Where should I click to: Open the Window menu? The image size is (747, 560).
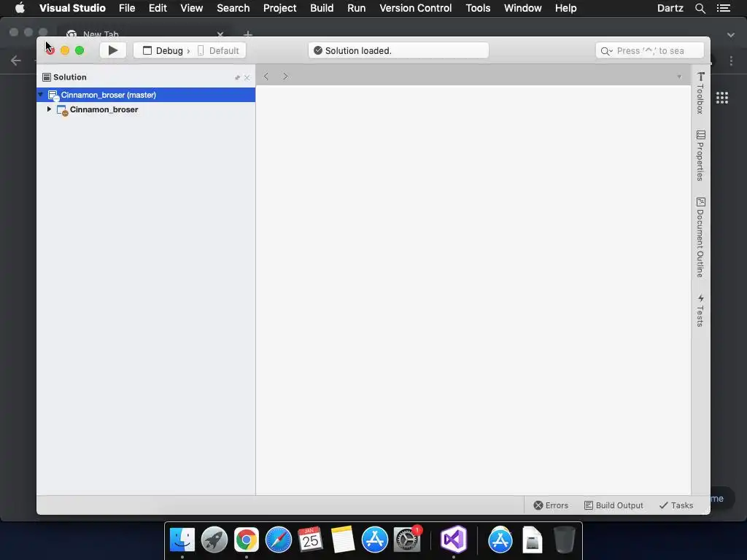tap(522, 8)
